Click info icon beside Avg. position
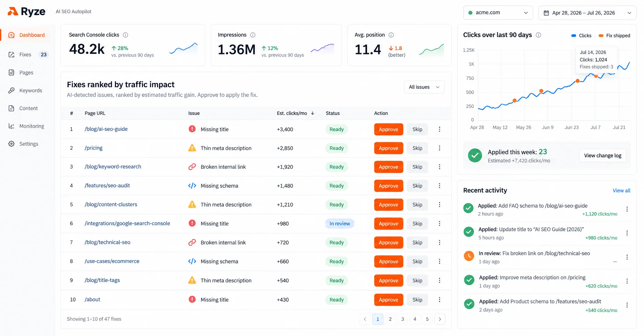The image size is (644, 336). tap(391, 35)
